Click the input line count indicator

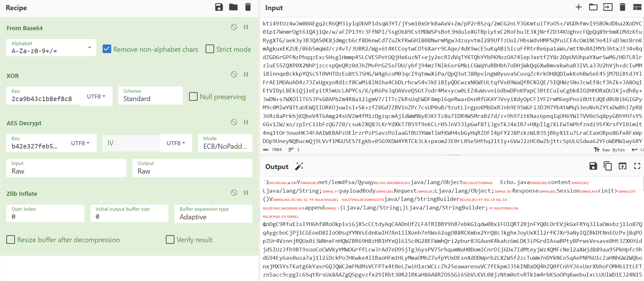(294, 150)
